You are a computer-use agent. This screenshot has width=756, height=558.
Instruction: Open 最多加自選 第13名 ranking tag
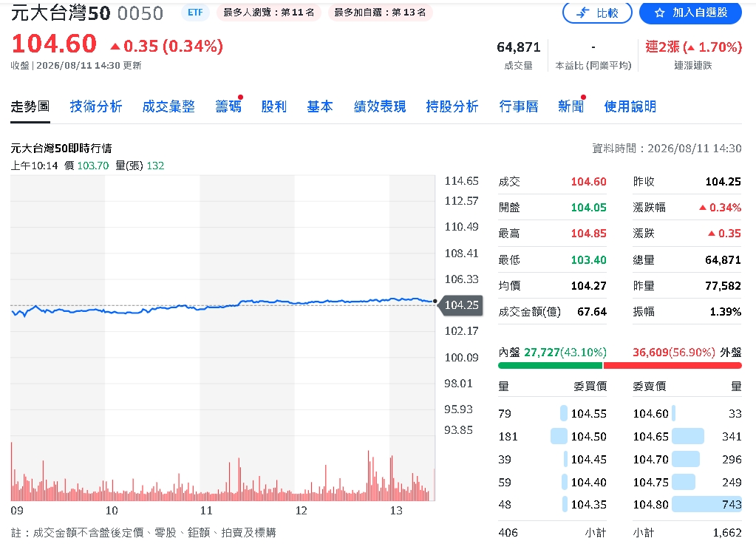(x=380, y=13)
